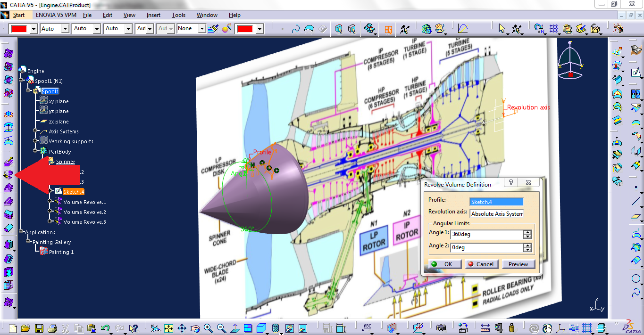The height and width of the screenshot is (335, 644).
Task: Open the Tools menu
Action: [178, 15]
